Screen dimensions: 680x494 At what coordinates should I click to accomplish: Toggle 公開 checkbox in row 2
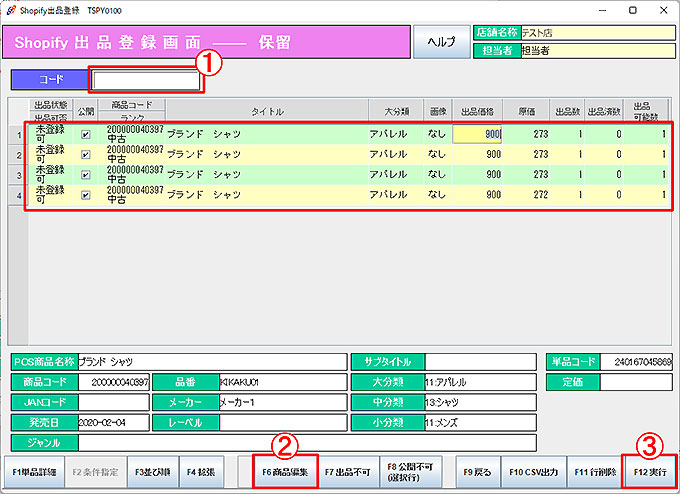85,154
